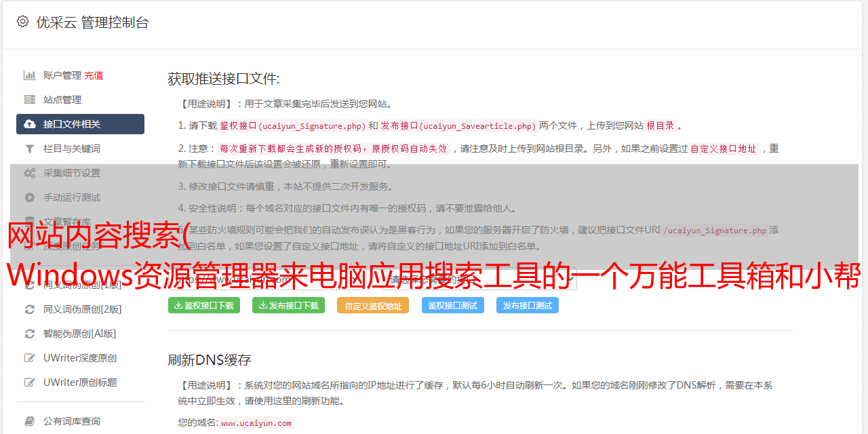This screenshot has width=868, height=434.
Task: Open 公有词库查询 via its book icon
Action: (30, 421)
